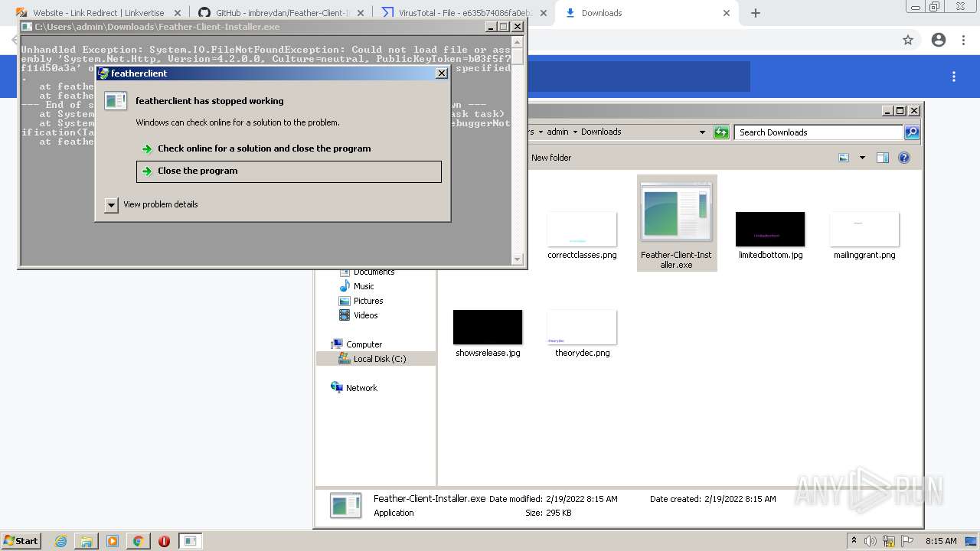980x551 pixels.
Task: Open the Downloads page three-dot menu
Action: 954,77
